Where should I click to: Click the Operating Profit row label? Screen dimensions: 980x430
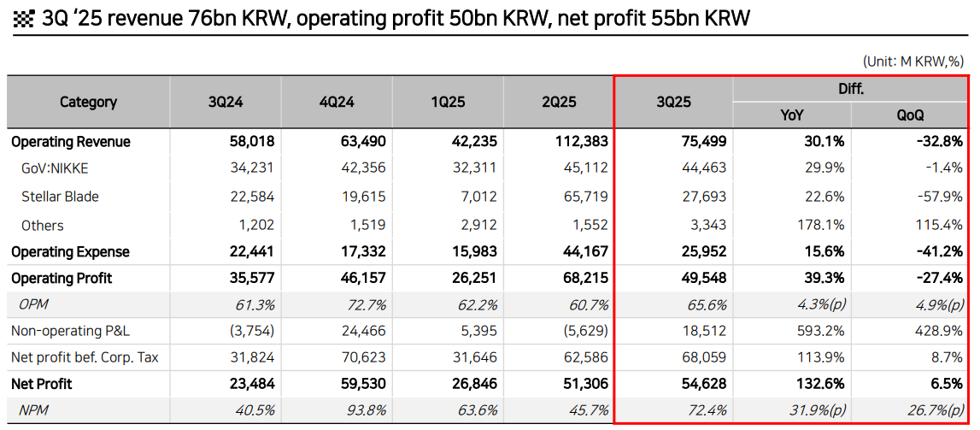(62, 279)
